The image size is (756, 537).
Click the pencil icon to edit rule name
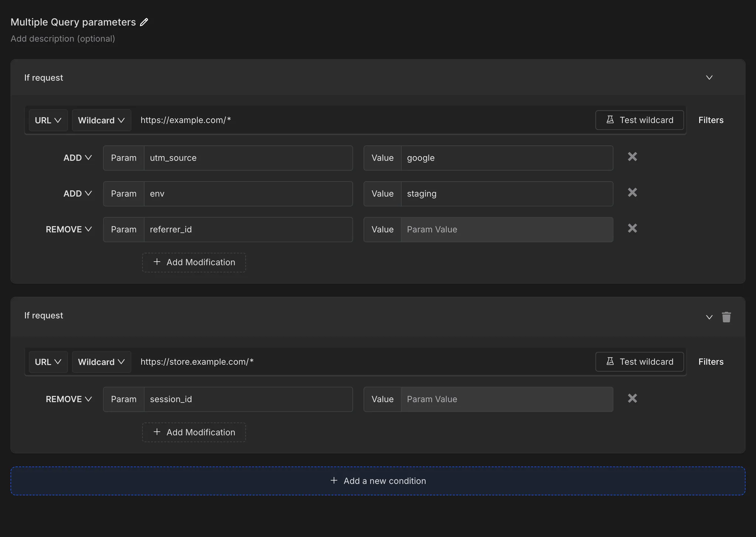144,22
